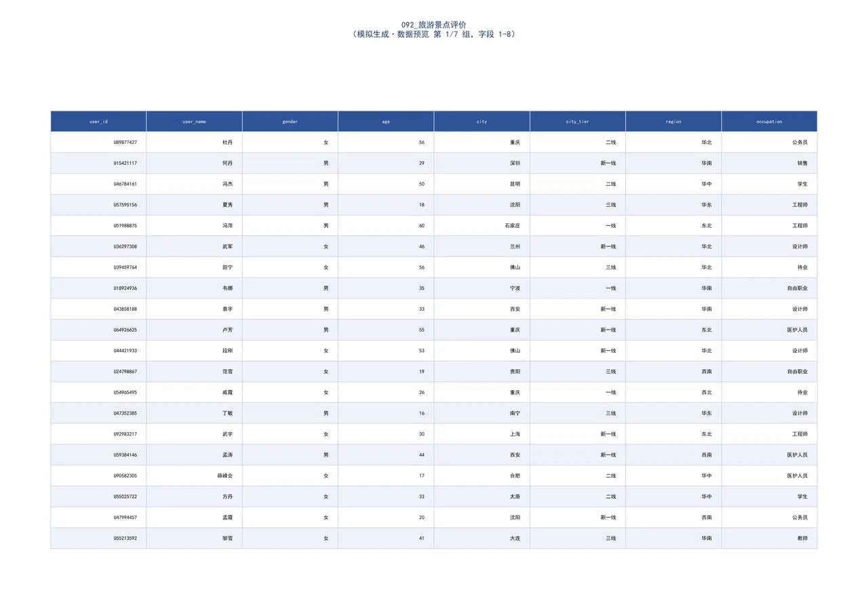Click the user_id column header

(98, 121)
